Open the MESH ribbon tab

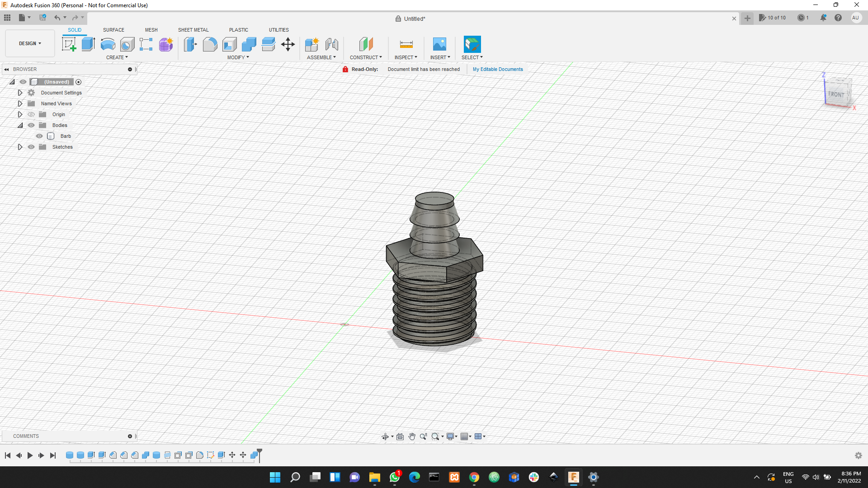point(151,30)
